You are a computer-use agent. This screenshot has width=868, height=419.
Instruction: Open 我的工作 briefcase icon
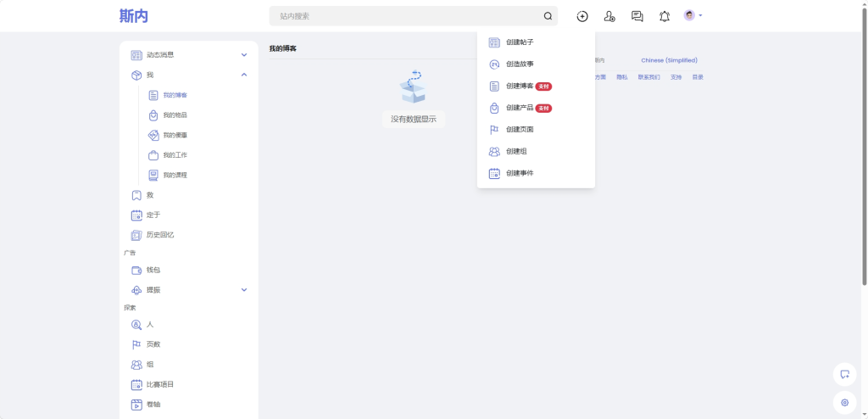tap(153, 155)
